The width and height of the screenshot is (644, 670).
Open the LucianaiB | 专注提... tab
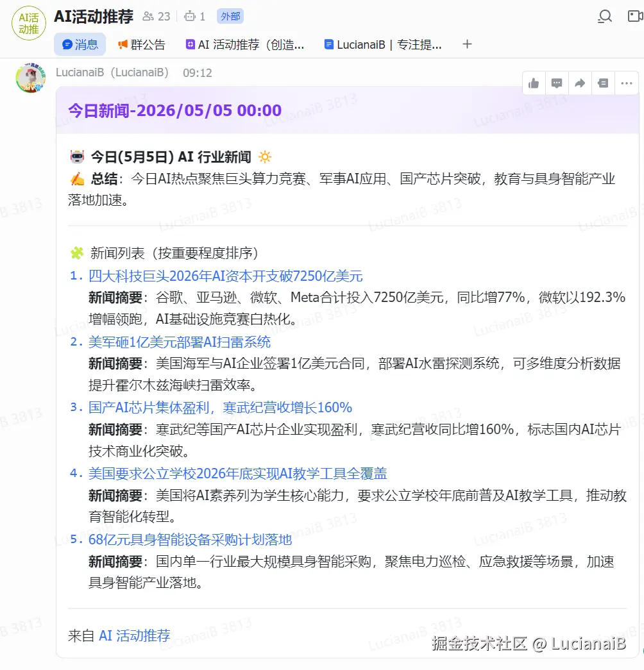click(x=383, y=44)
